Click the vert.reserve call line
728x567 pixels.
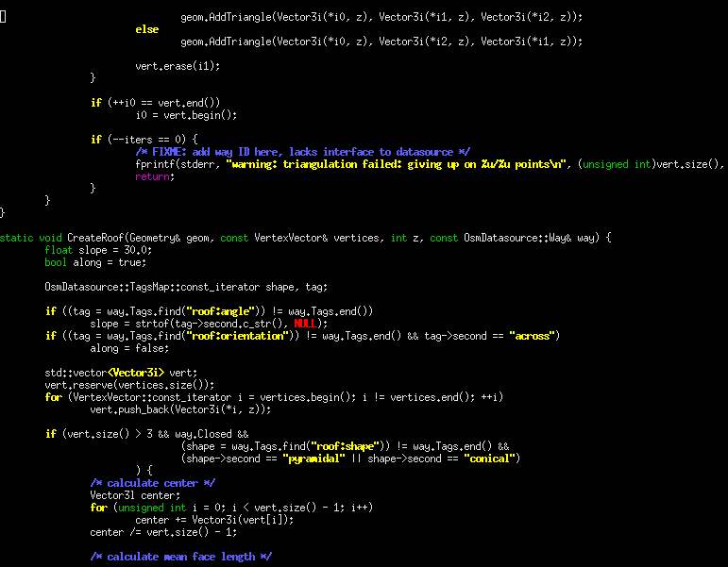pyautogui.click(x=129, y=385)
